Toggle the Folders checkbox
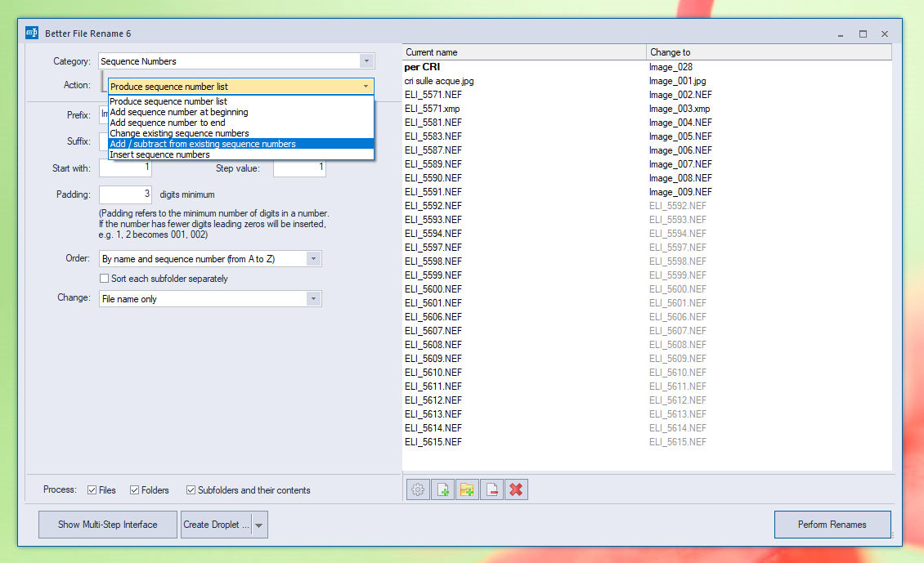The image size is (924, 563). [135, 490]
